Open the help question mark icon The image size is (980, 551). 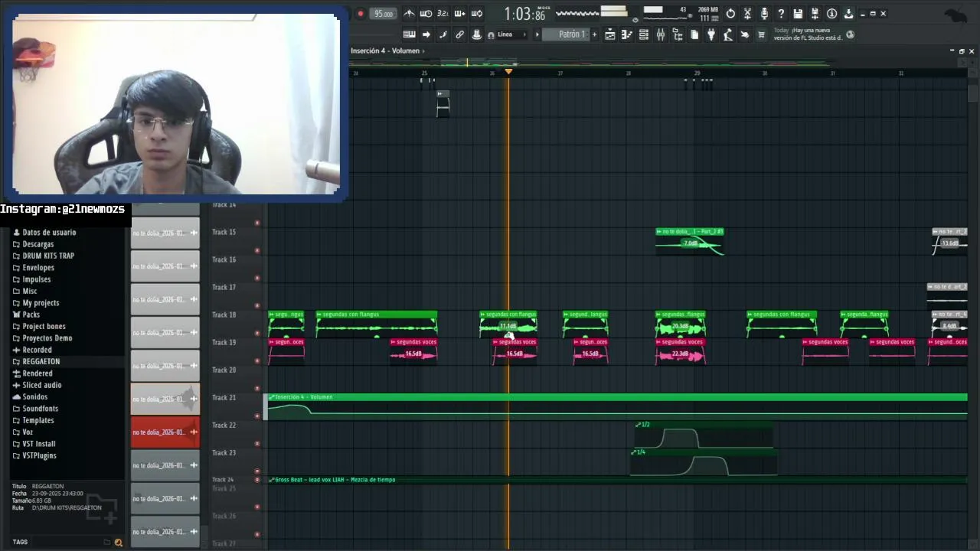tap(781, 14)
